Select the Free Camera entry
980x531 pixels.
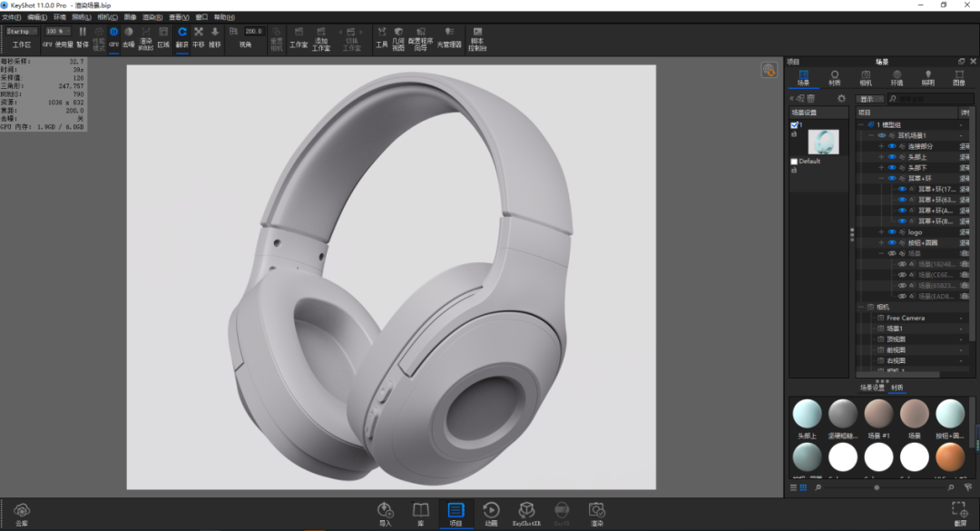click(905, 318)
